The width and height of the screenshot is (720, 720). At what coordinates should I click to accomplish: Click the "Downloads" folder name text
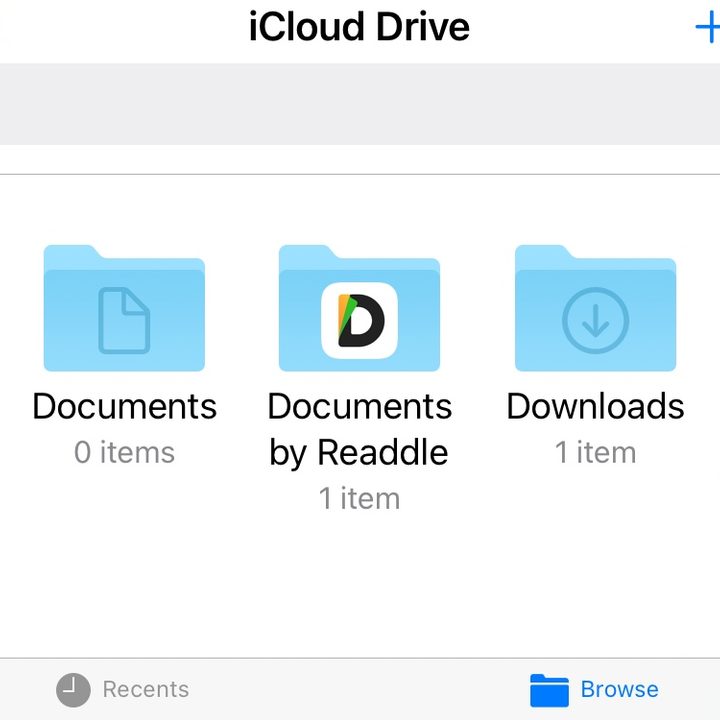click(x=596, y=406)
